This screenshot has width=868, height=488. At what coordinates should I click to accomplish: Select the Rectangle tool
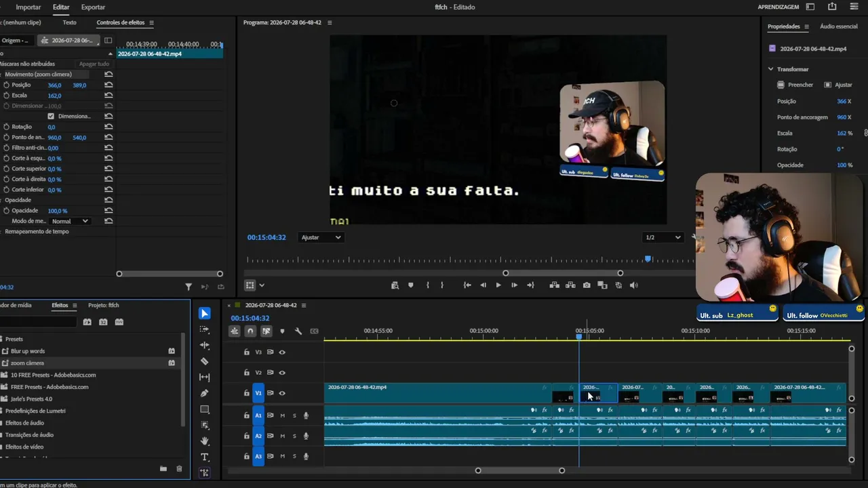tap(205, 409)
